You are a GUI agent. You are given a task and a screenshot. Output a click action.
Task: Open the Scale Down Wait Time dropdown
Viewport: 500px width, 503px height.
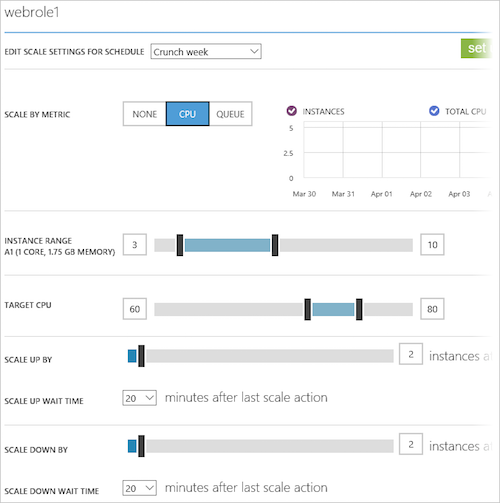(x=139, y=488)
